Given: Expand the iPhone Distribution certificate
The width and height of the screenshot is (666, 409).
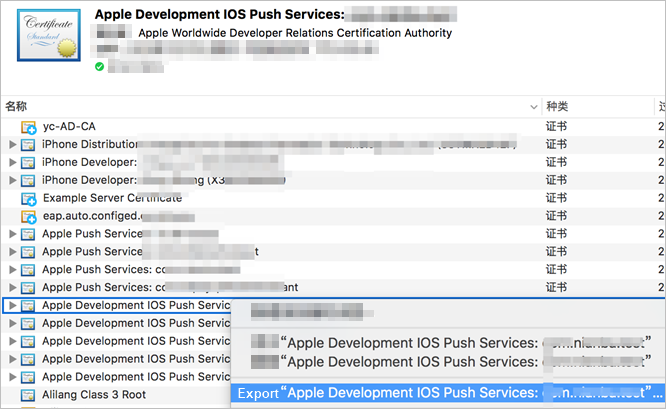Looking at the screenshot, I should (x=12, y=144).
